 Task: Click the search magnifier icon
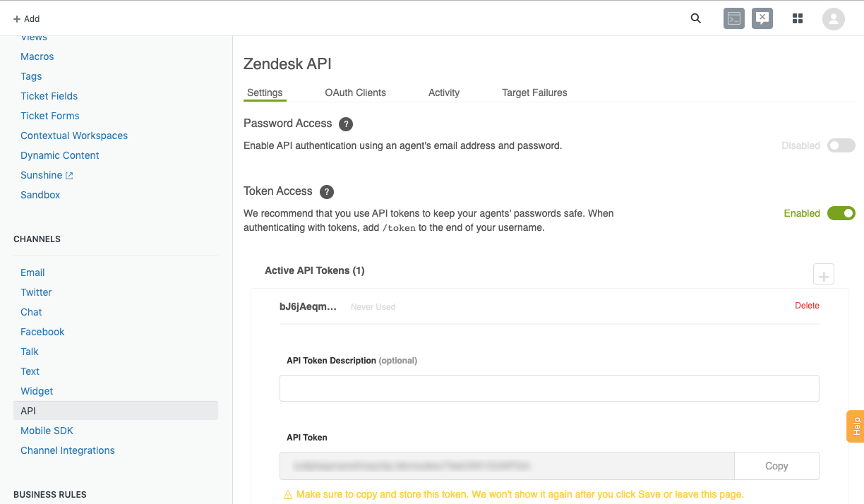[696, 18]
